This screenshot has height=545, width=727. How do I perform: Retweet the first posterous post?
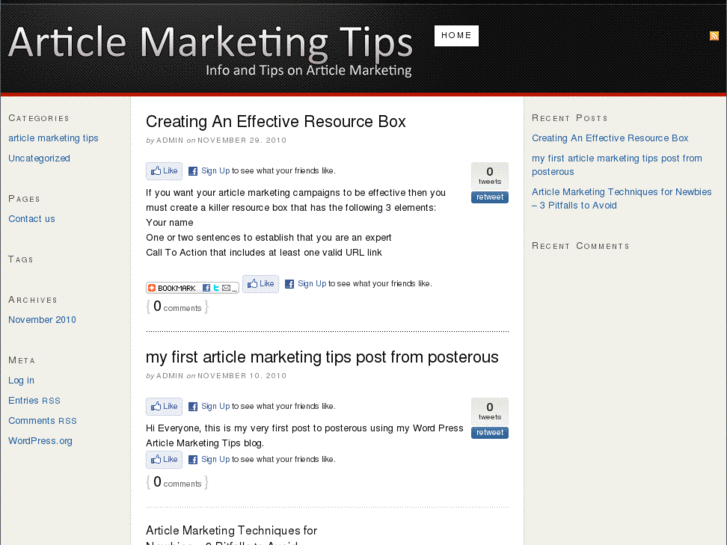click(x=490, y=433)
